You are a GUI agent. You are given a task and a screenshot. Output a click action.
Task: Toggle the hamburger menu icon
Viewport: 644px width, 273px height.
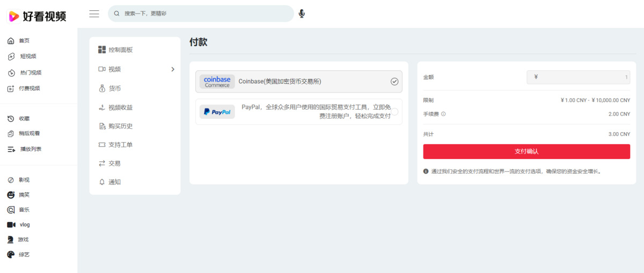click(x=94, y=13)
